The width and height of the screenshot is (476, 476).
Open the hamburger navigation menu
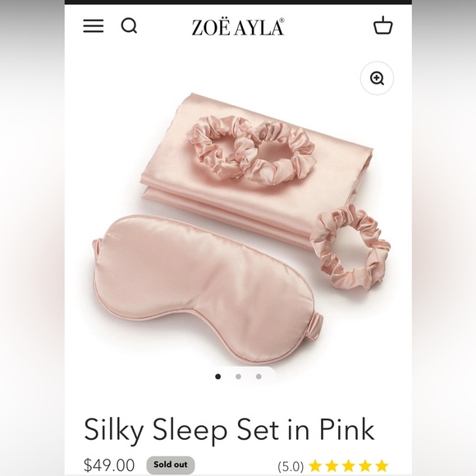(94, 25)
